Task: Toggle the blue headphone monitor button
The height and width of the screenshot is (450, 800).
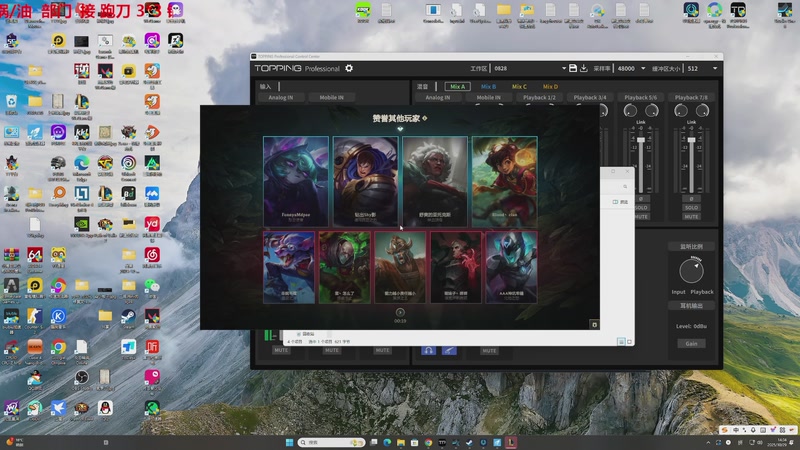Action: (429, 351)
